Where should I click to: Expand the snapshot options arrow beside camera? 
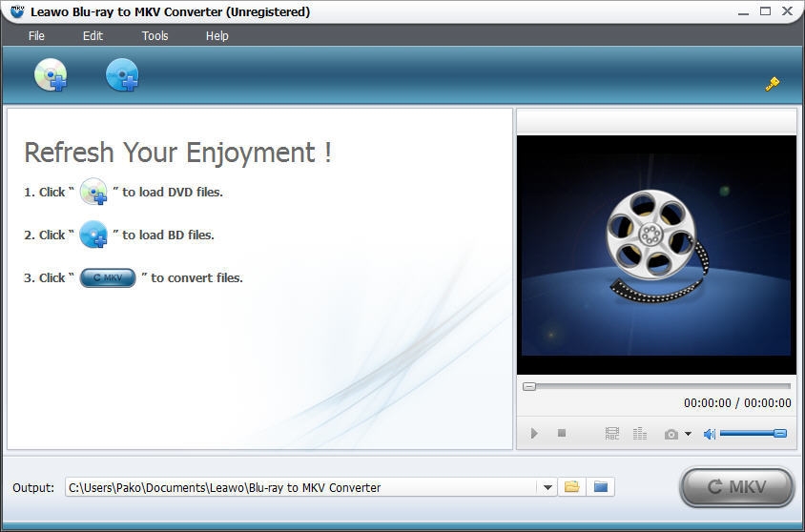(x=688, y=434)
